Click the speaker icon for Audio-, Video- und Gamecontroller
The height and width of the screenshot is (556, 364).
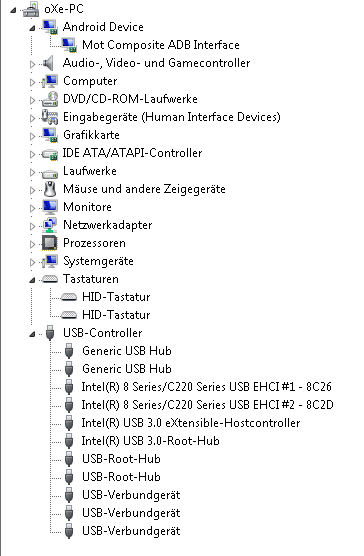tap(49, 63)
